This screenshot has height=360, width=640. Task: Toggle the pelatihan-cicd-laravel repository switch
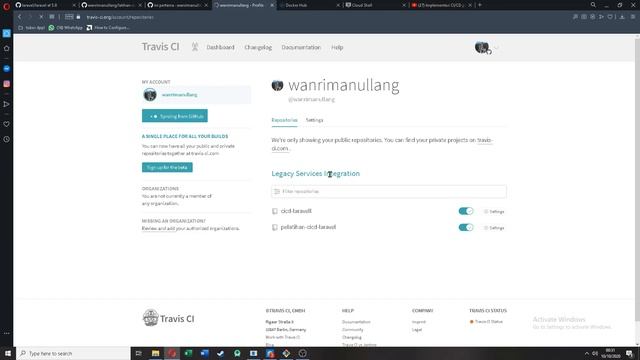466,227
